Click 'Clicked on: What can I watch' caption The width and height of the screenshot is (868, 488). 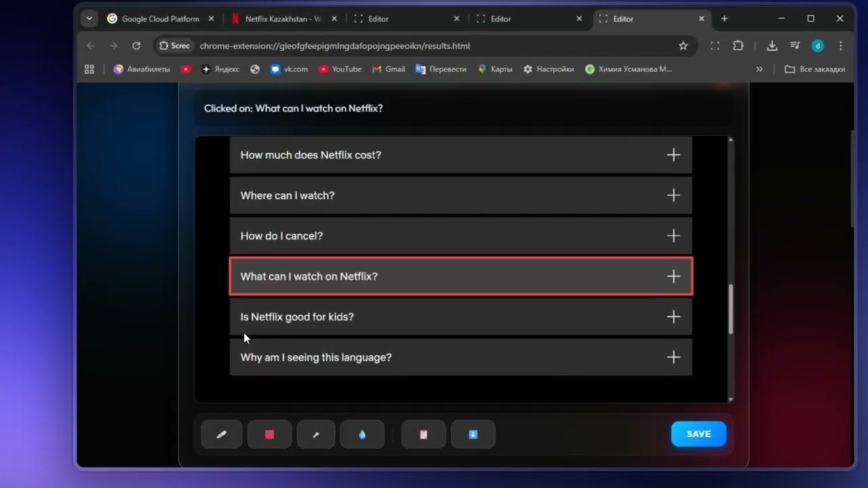pos(294,108)
